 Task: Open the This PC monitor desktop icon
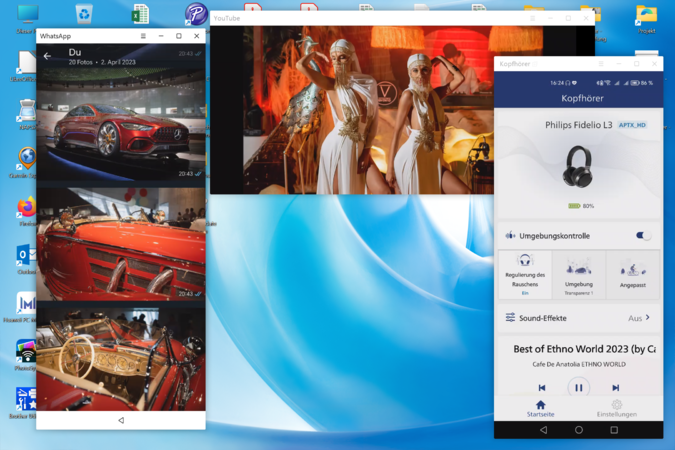click(28, 14)
